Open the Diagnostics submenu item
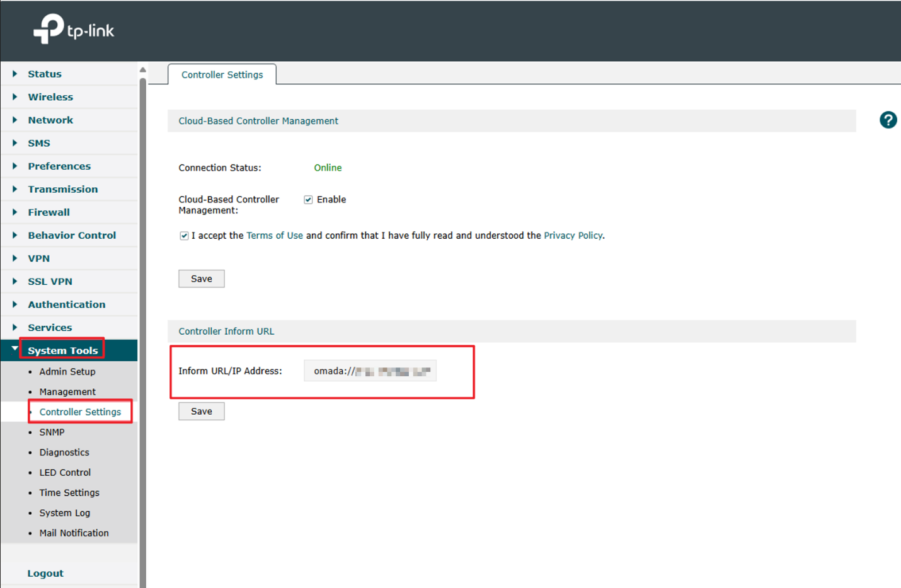The width and height of the screenshot is (901, 588). point(64,453)
